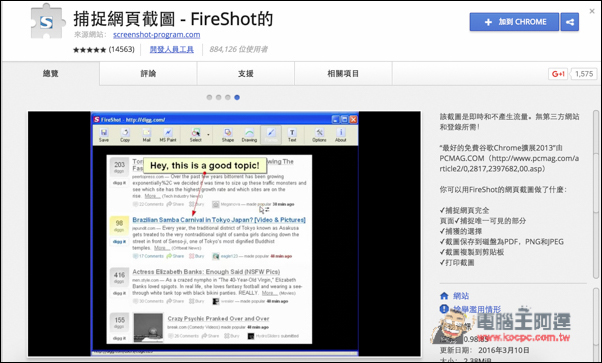Viewport: 602px width, 363px height.
Task: Click the Add to Chrome button
Action: coord(514,22)
